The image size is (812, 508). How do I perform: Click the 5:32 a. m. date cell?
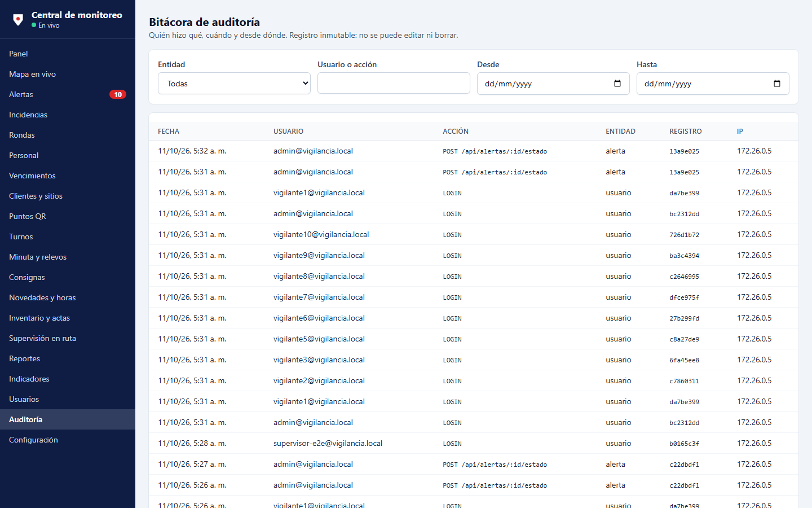pos(192,151)
